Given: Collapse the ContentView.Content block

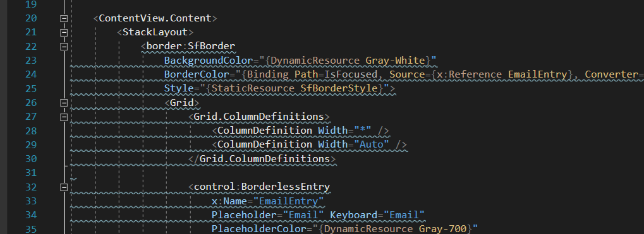Looking at the screenshot, I should [x=64, y=18].
